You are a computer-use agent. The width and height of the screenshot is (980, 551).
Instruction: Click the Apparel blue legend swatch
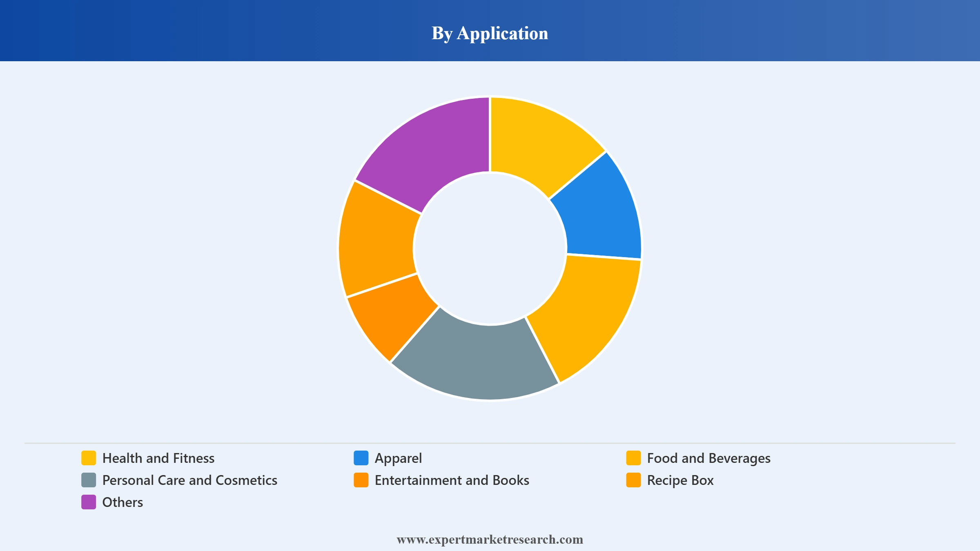point(361,458)
